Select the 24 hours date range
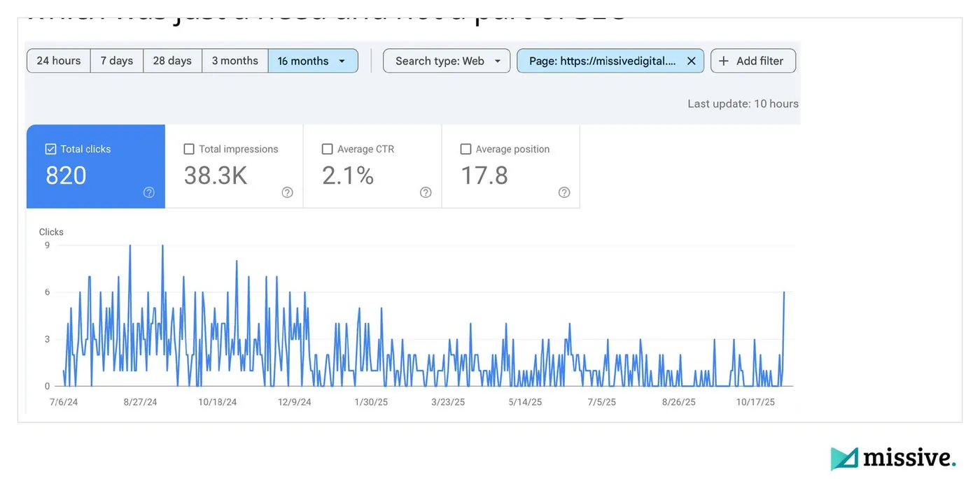 [x=59, y=61]
